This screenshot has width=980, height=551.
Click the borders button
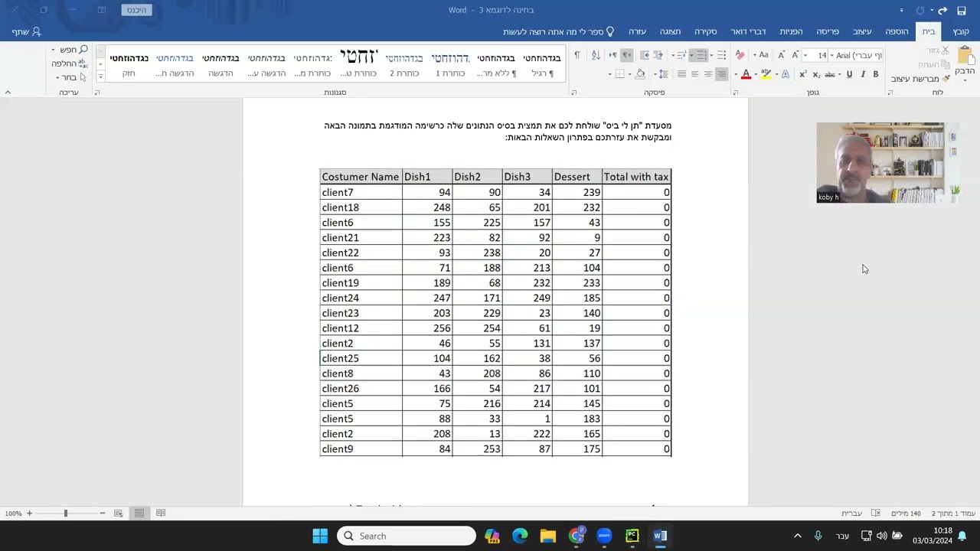[x=619, y=74]
